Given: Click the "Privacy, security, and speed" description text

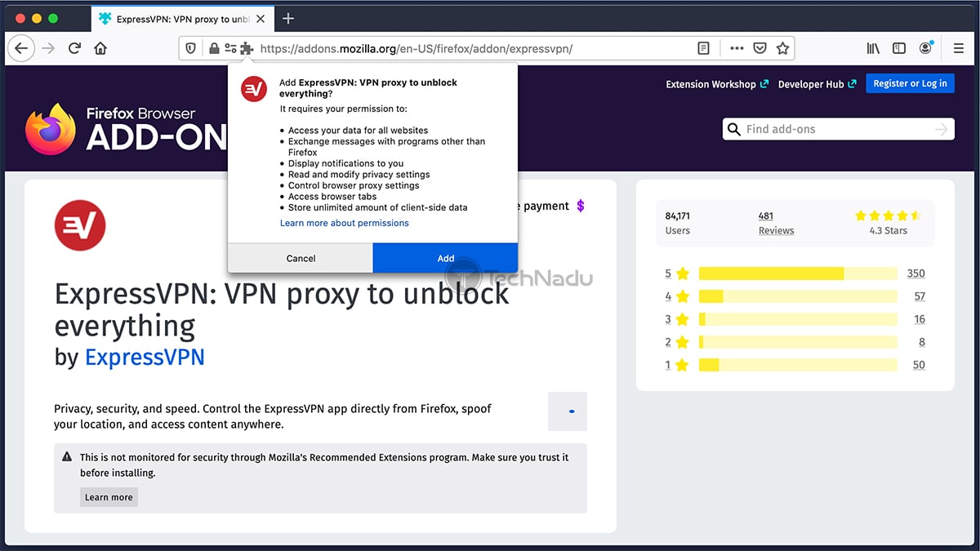Looking at the screenshot, I should 273,416.
